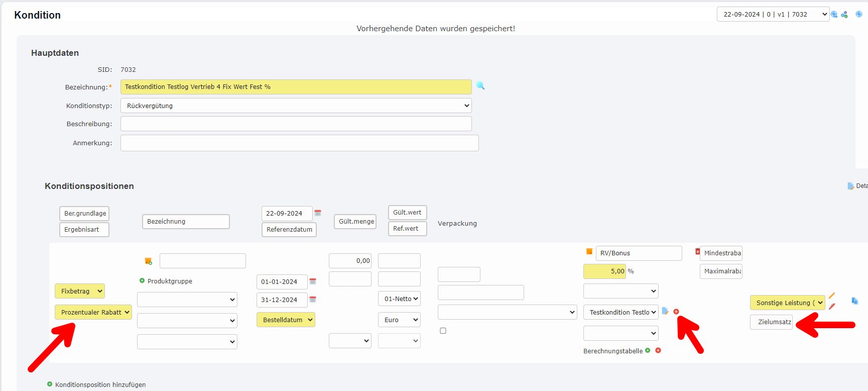Open the Prozentualer Rabatt dropdown
Viewport: 868px width, 391px height.
[93, 312]
